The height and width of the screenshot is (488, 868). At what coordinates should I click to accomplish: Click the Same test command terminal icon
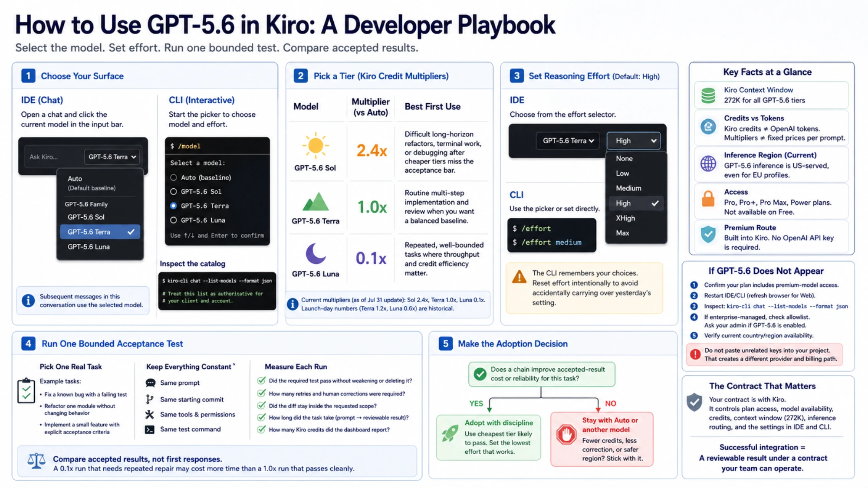(150, 429)
